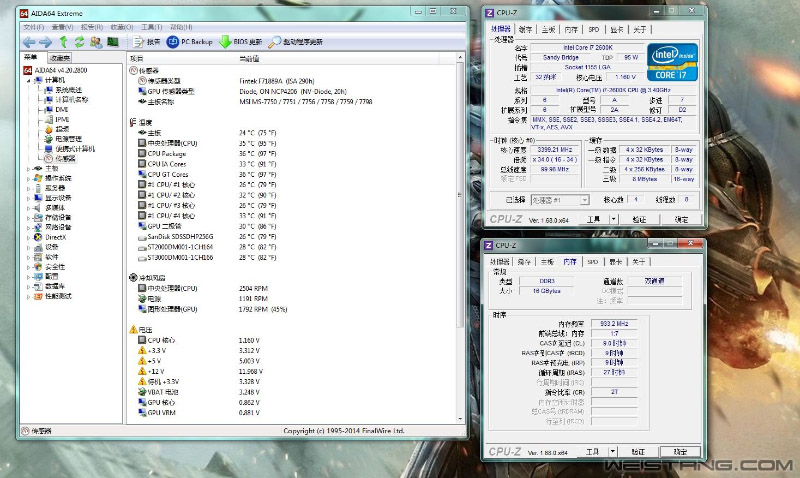Viewport: 800px width, 478px height.
Task: Click the AIDA64 scrollbar up arrow
Action: pos(460,58)
